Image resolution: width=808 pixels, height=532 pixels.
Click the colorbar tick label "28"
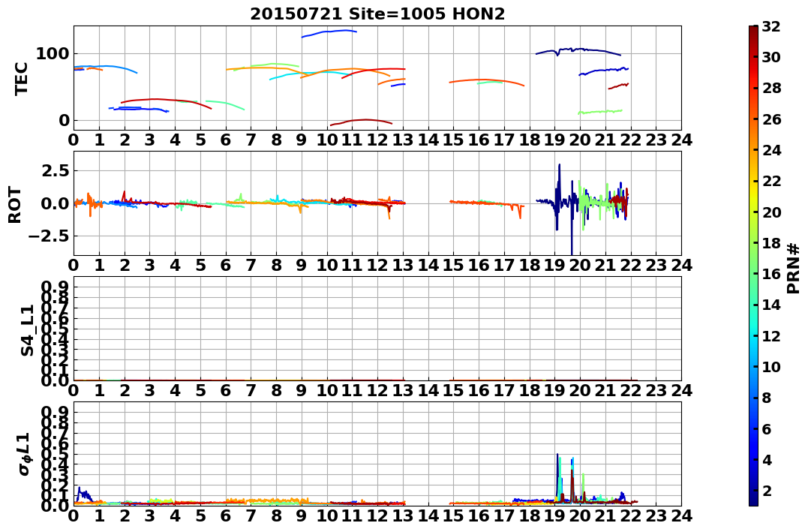tap(771, 88)
